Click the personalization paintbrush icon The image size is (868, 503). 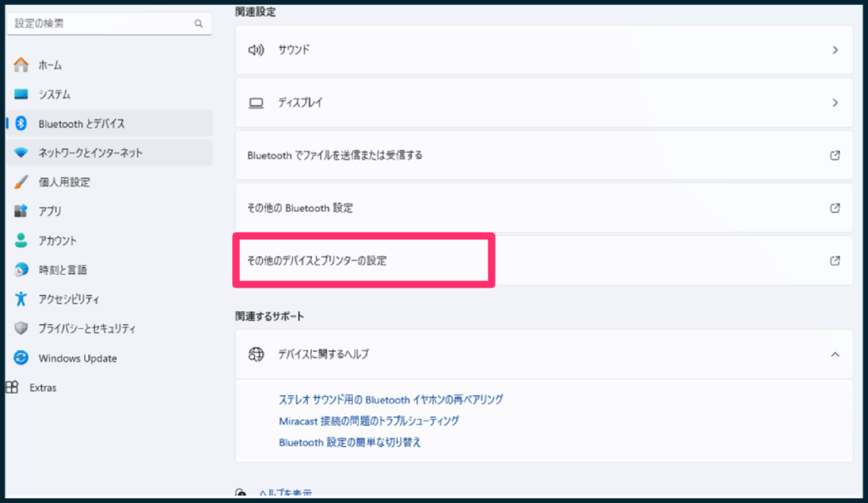21,182
